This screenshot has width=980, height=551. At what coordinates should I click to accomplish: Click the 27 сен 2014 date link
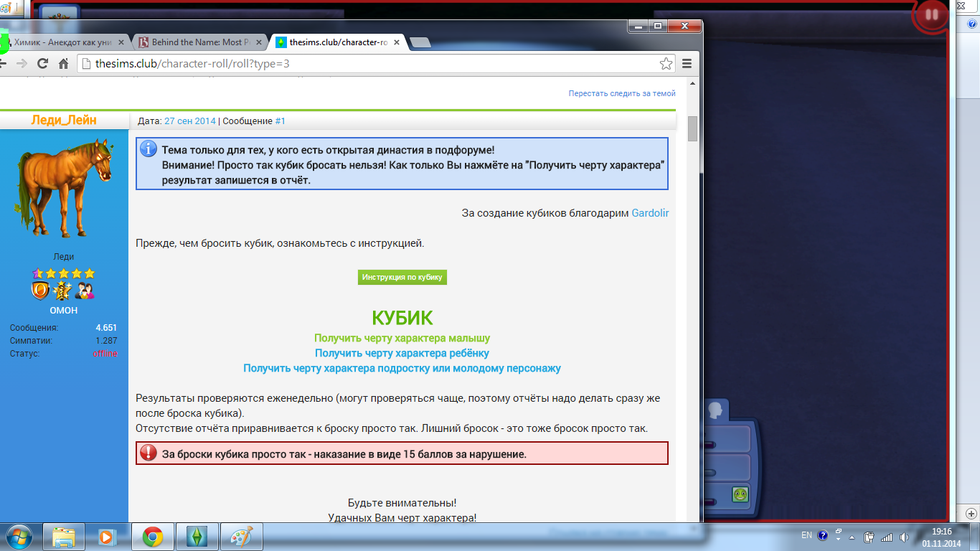(x=190, y=121)
